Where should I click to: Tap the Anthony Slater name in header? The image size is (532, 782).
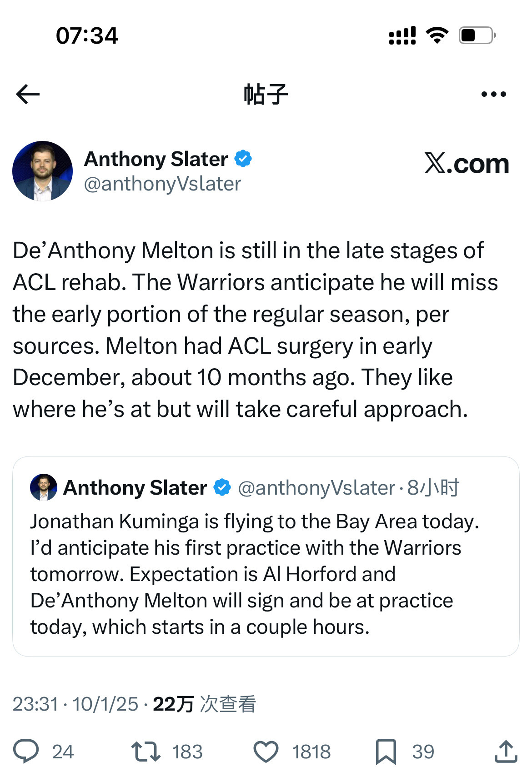pos(156,159)
